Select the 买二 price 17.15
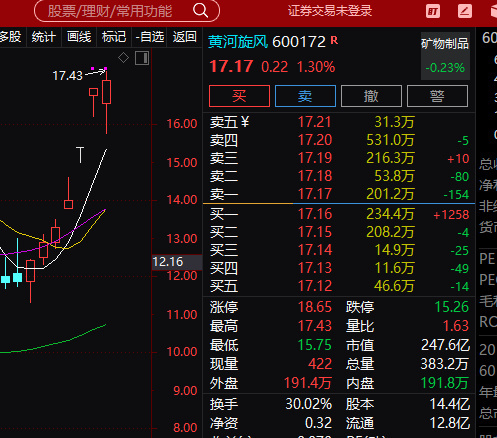497x438 pixels. tap(315, 232)
